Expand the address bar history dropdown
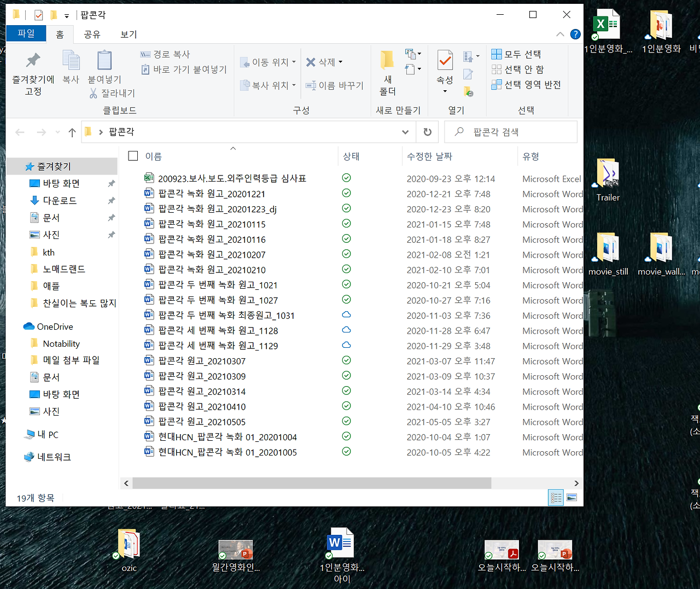This screenshot has width=700, height=589. click(x=405, y=132)
